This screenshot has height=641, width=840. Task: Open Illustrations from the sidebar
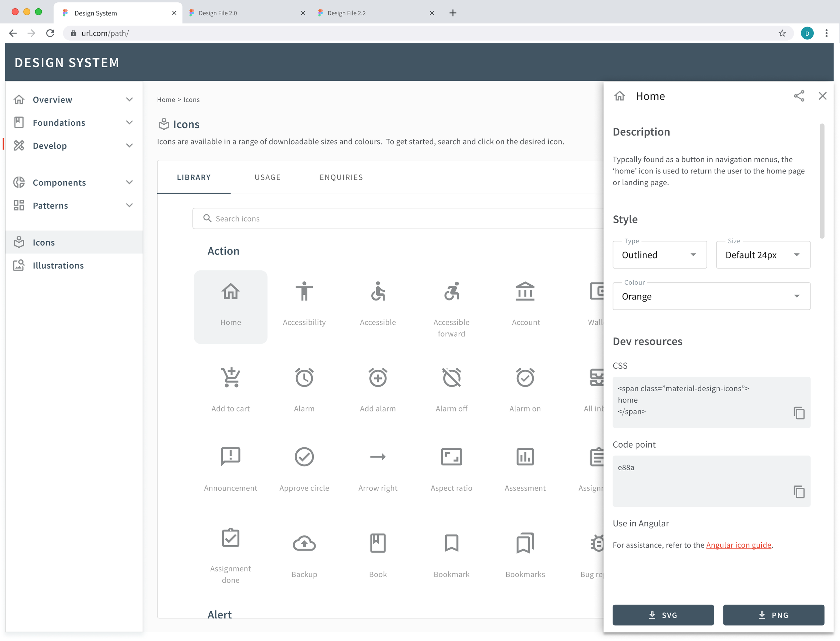58,265
